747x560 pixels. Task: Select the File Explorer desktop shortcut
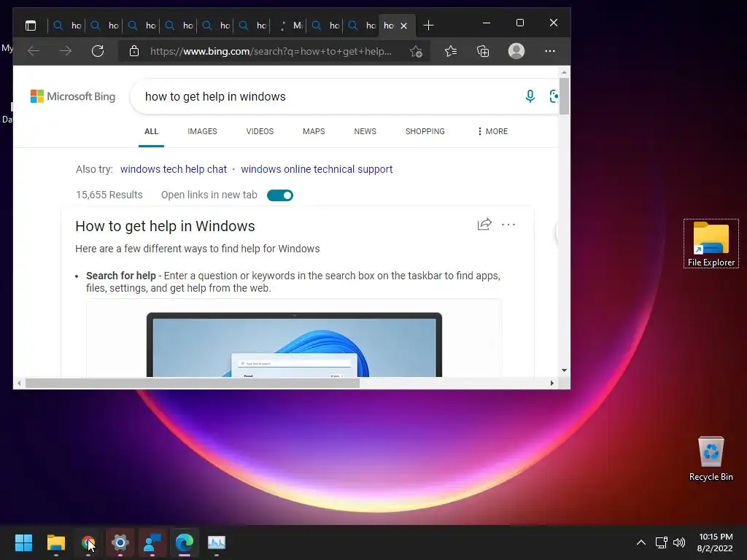coord(711,244)
